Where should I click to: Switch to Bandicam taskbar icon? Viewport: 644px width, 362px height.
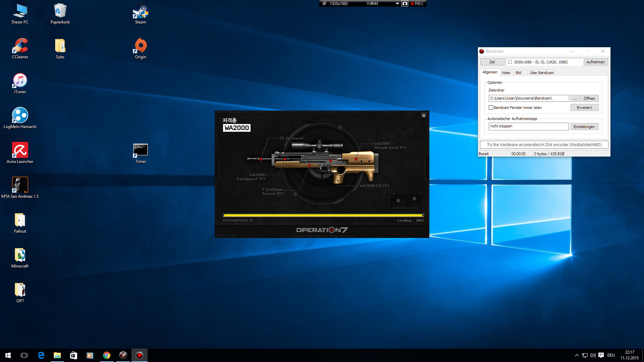click(140, 355)
